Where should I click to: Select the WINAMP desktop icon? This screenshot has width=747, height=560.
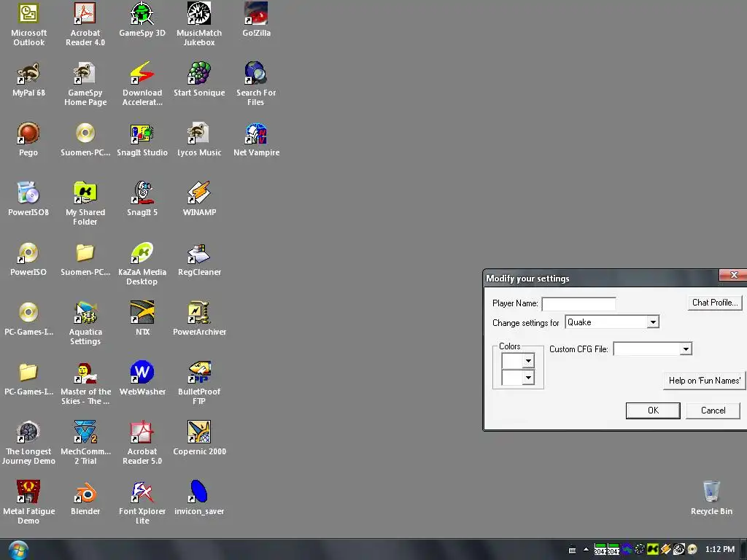[x=199, y=192]
